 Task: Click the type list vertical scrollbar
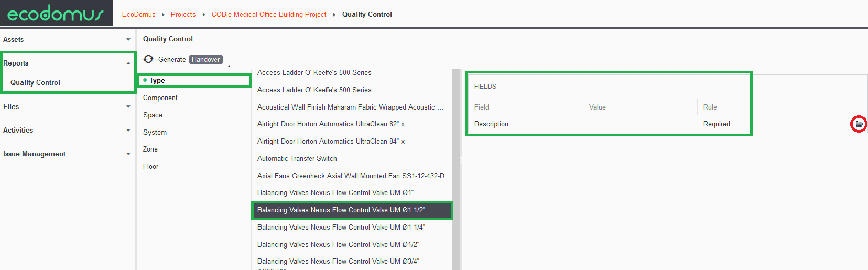point(456,169)
